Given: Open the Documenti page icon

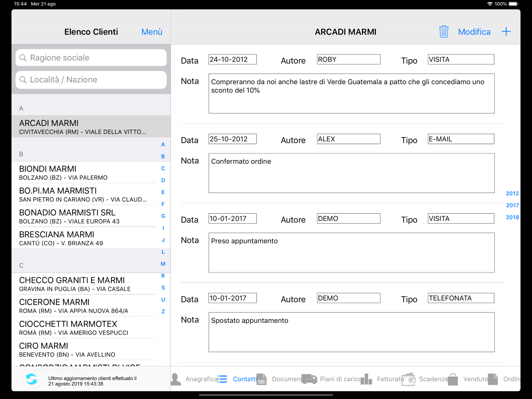Looking at the screenshot, I should 262,379.
